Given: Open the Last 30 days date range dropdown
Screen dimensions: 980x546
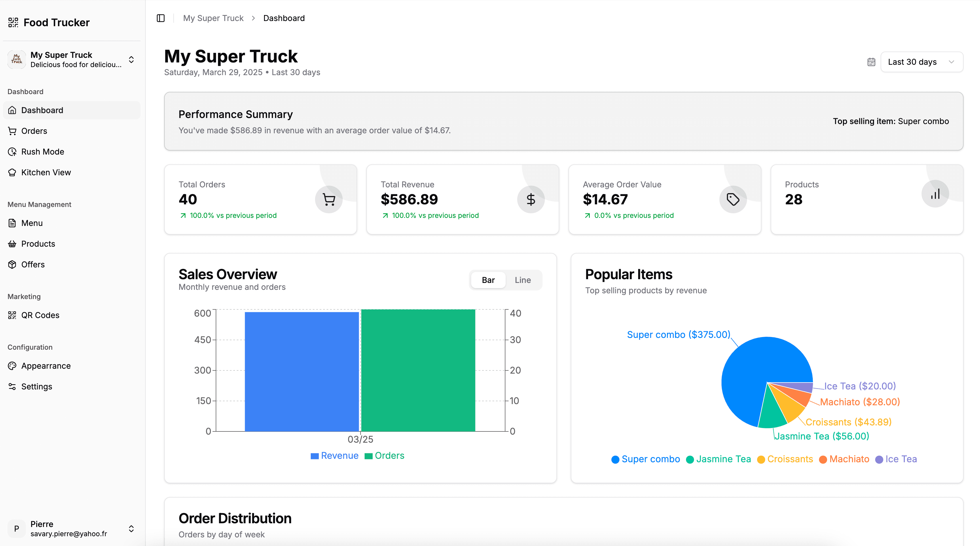Looking at the screenshot, I should 922,62.
